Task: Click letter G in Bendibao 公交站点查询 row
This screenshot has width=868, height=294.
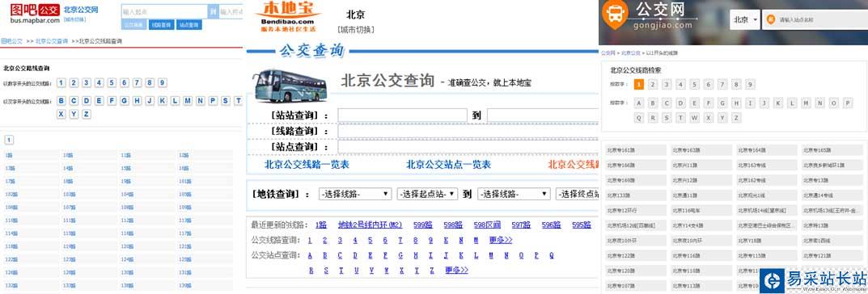Action: click(400, 255)
